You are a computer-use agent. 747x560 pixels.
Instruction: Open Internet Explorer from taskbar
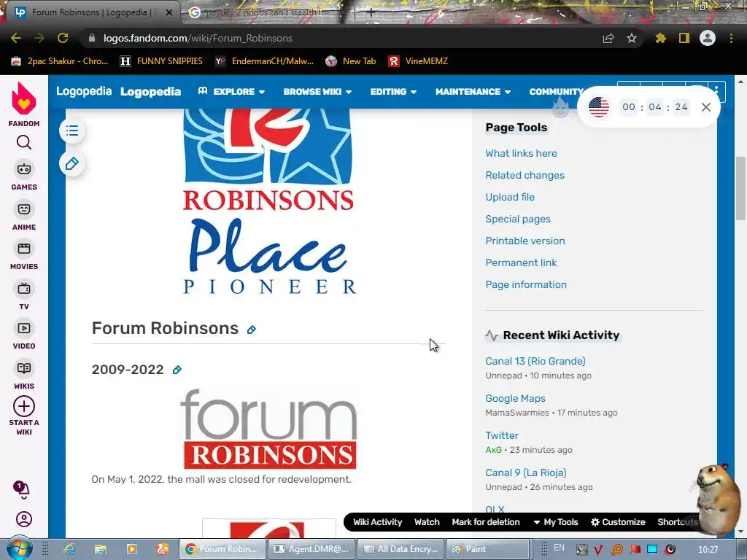(x=69, y=549)
